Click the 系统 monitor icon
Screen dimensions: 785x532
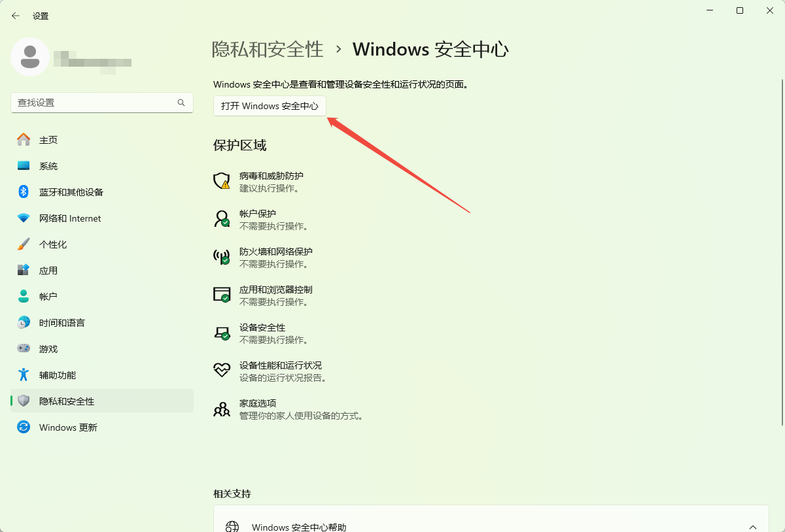pos(24,166)
